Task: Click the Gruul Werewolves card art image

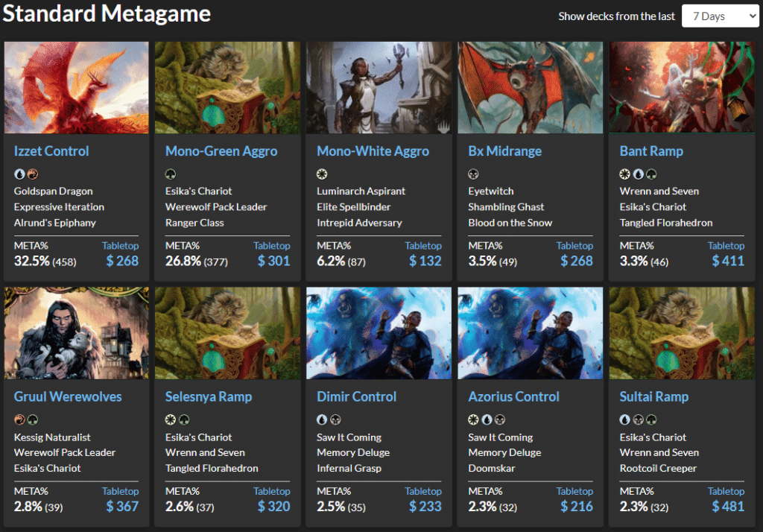Action: pyautogui.click(x=76, y=333)
